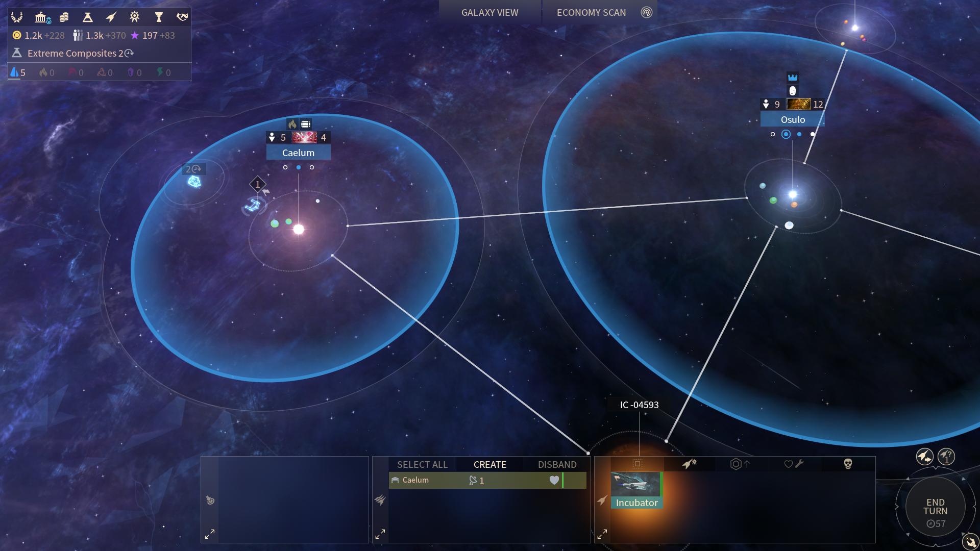
Task: Click the skull/death icon in unit panel
Action: click(847, 463)
